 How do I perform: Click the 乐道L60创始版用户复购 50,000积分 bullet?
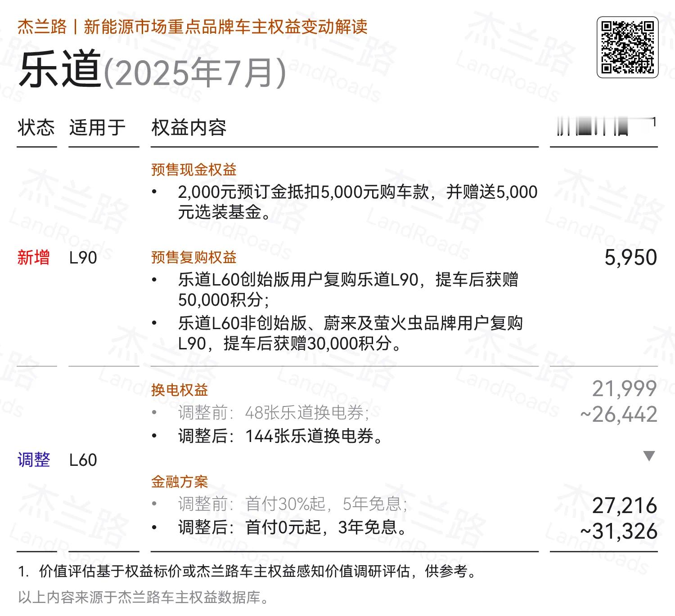pos(335,289)
